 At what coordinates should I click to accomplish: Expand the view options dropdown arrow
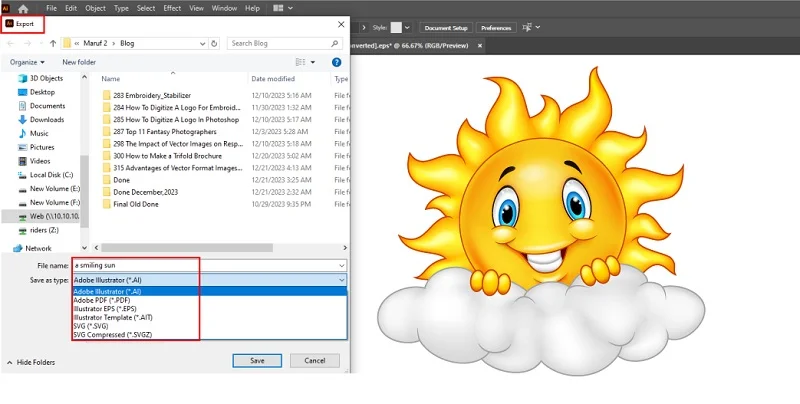[x=313, y=62]
